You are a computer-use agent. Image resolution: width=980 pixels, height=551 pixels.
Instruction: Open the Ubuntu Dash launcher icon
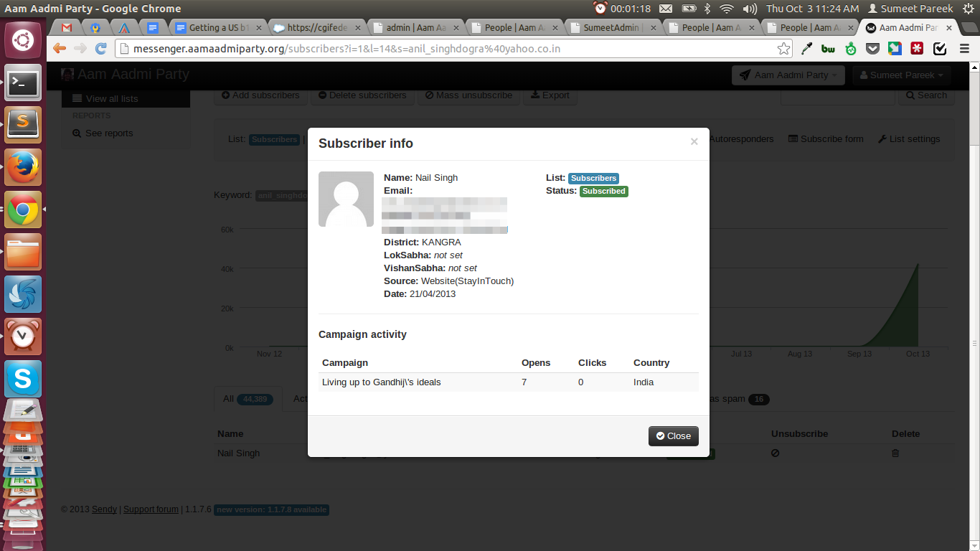[23, 40]
